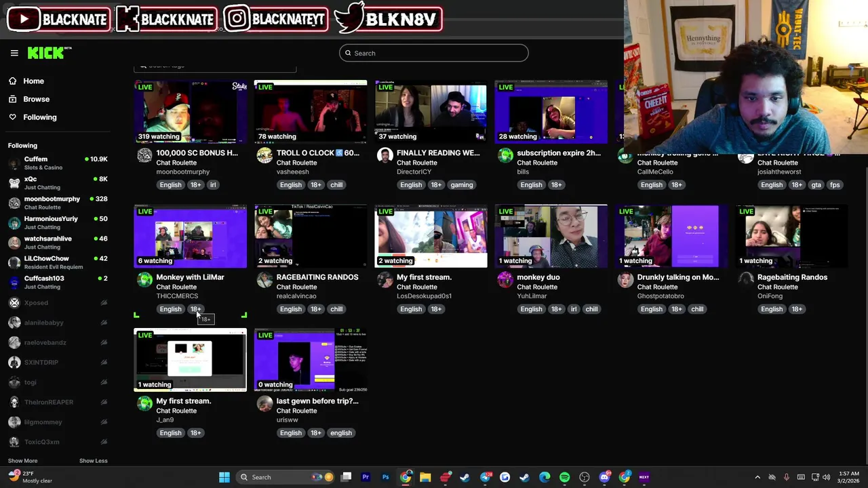
Task: Go to Home in the sidebar
Action: (x=33, y=81)
